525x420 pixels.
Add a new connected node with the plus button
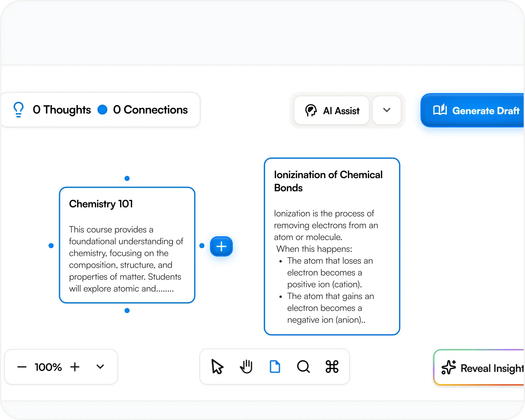coord(221,246)
